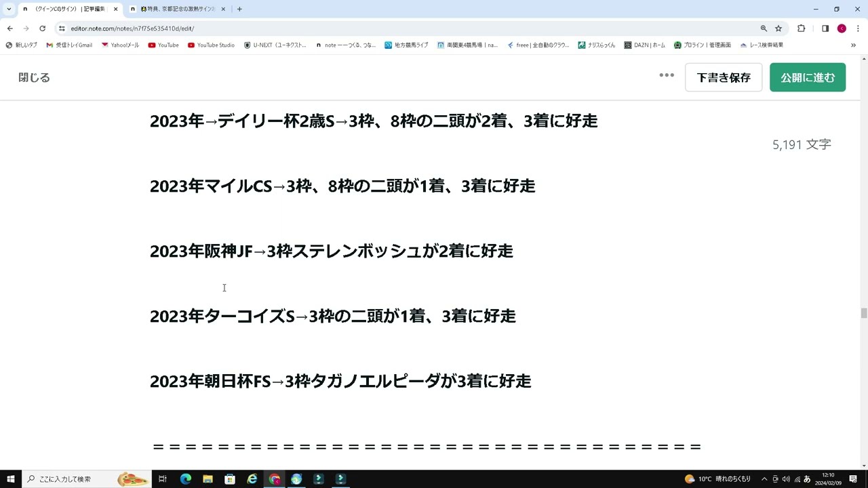Click the browser extensions puzzle icon
The image size is (868, 488).
coord(801,28)
